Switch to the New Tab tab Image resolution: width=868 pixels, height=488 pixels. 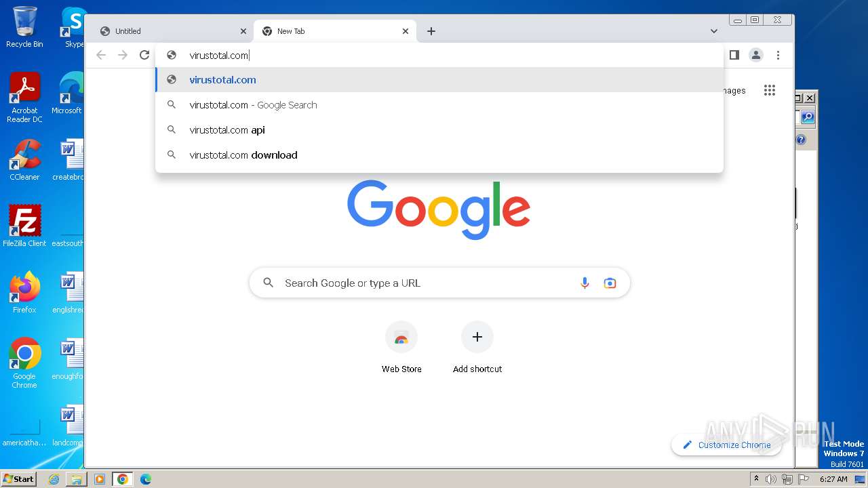point(335,31)
